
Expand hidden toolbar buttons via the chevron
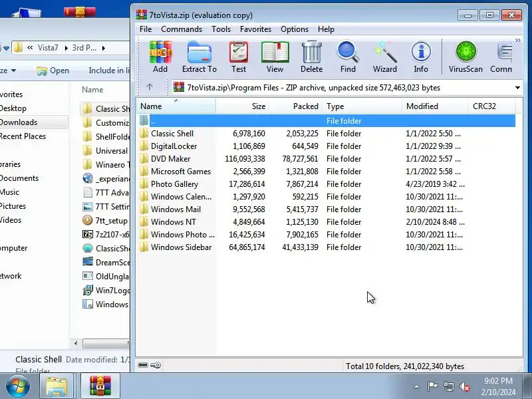(x=517, y=40)
